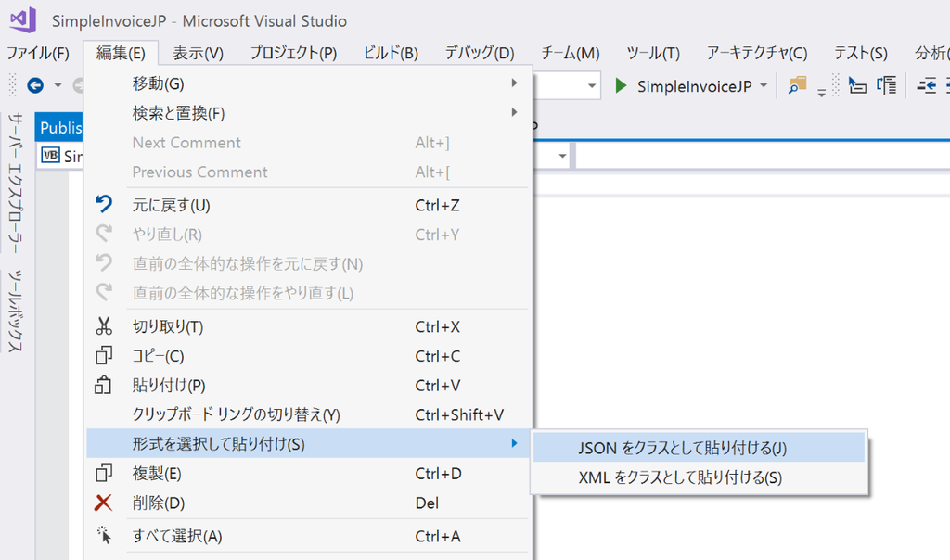Image resolution: width=950 pixels, height=560 pixels.
Task: Open the テスト(S) menu
Action: click(x=860, y=53)
